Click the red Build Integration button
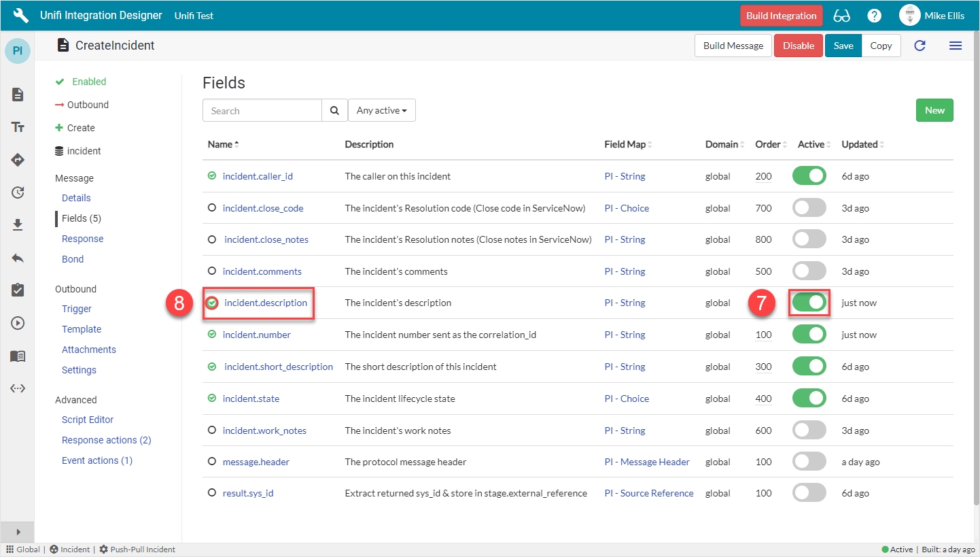The width and height of the screenshot is (980, 557). [x=781, y=16]
